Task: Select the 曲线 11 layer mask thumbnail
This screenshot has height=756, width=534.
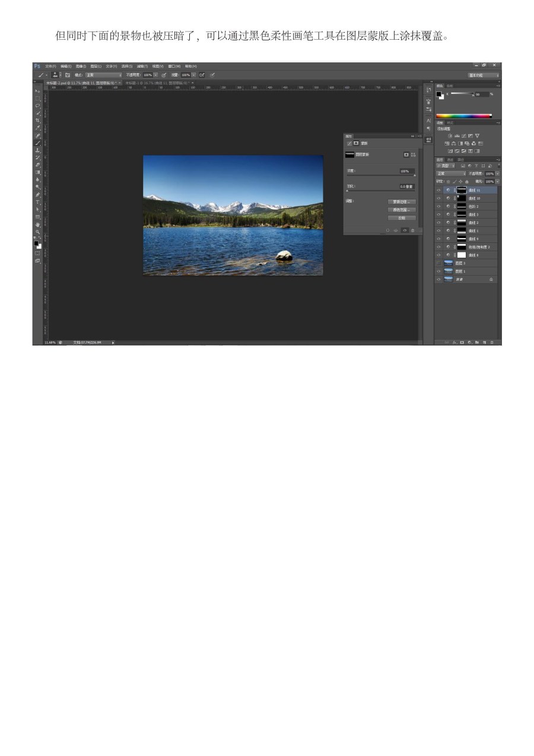Action: 462,190
